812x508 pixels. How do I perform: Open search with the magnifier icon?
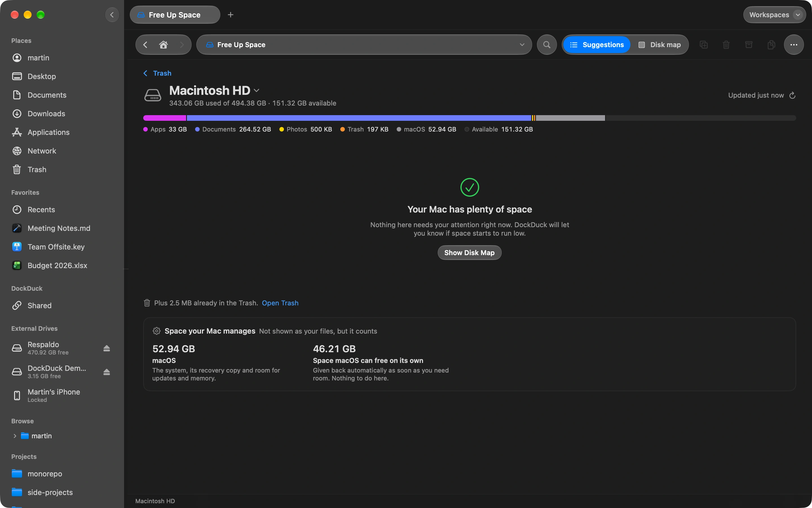547,45
